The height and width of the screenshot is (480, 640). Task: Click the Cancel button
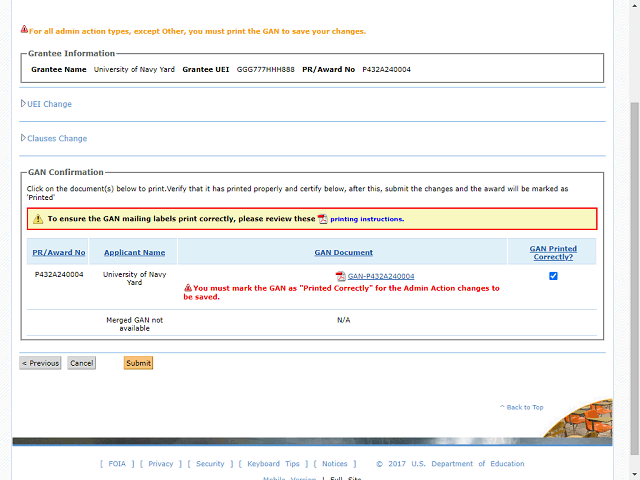(x=82, y=363)
